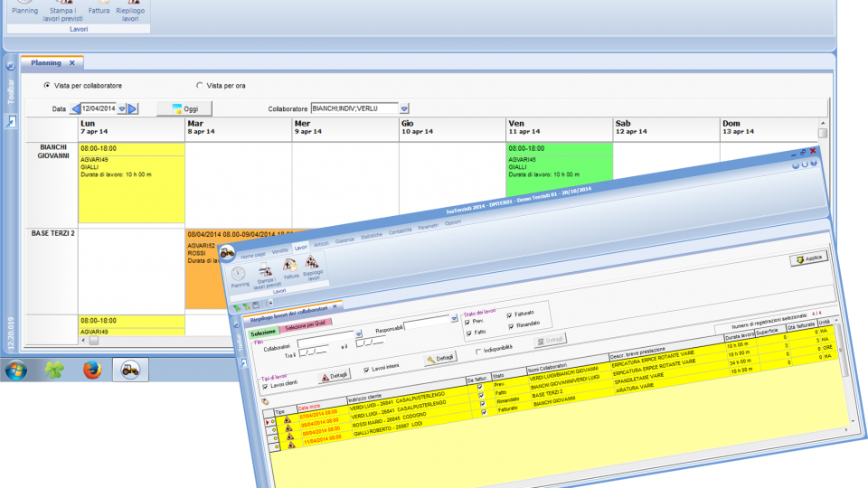This screenshot has width=868, height=488.
Task: Expand Collaboratori filter dropdown in front window
Action: point(359,334)
